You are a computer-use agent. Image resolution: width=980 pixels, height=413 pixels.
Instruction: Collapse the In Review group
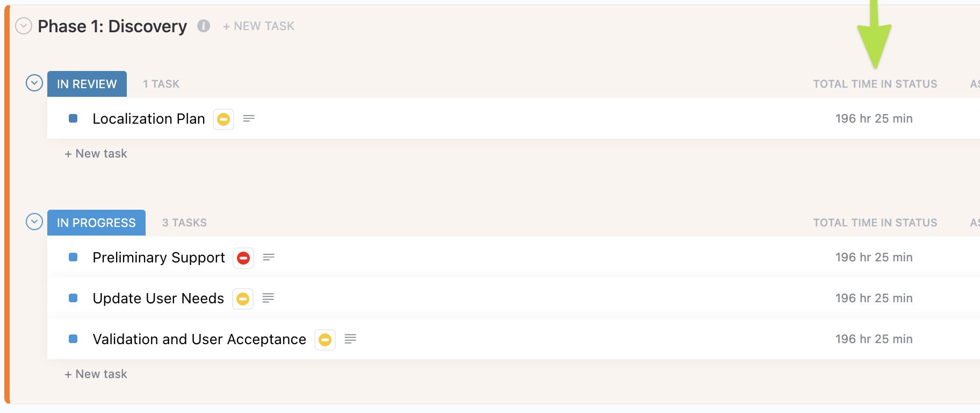34,83
